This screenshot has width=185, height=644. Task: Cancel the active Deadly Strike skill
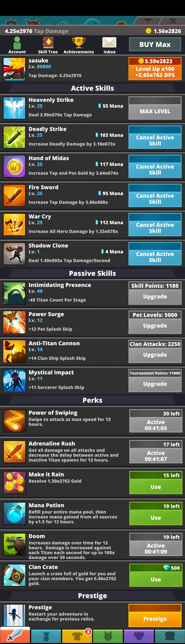(155, 137)
